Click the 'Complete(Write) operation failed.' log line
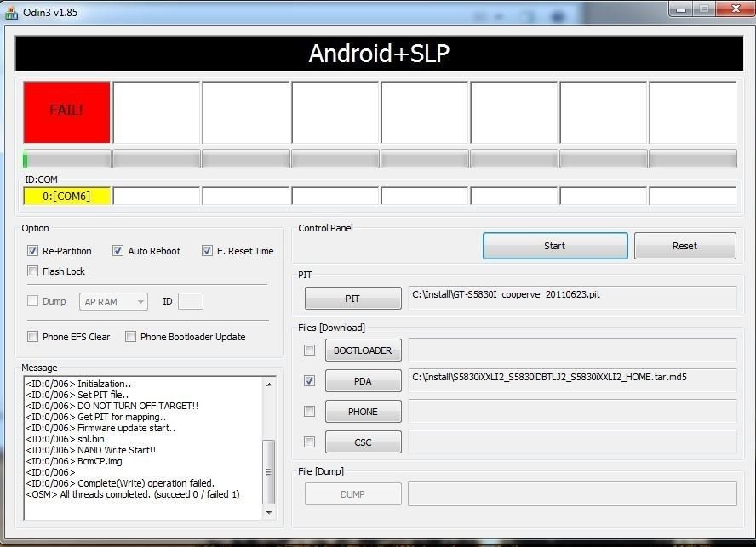The width and height of the screenshot is (756, 547). click(120, 483)
